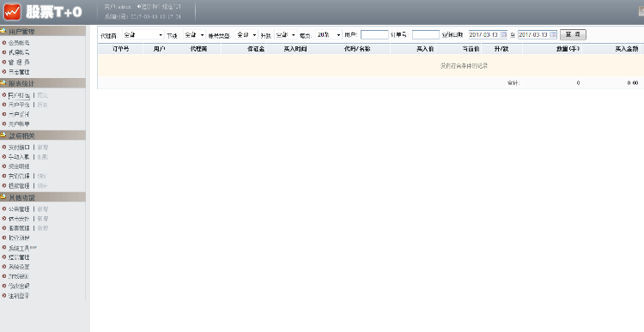Open the 代理商 dropdown
The width and height of the screenshot is (644, 332).
143,35
